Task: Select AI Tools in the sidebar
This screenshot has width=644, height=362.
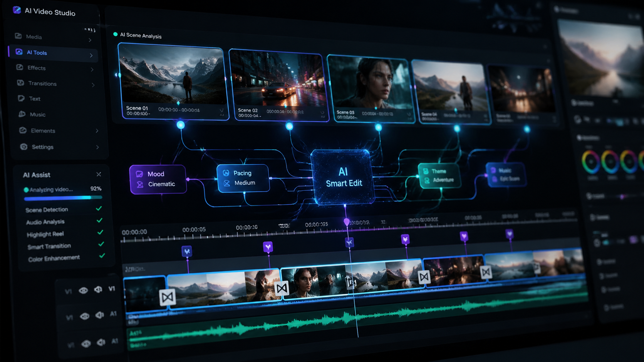Action: point(53,53)
